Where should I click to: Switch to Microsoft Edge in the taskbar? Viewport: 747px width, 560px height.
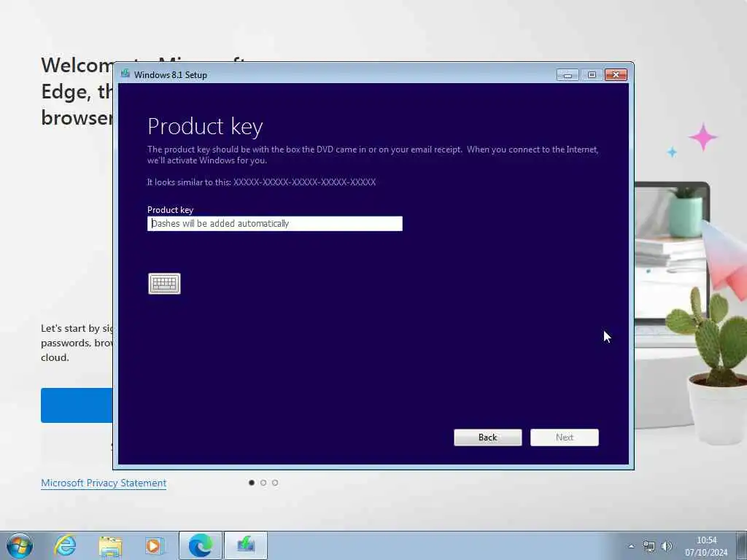[201, 545]
